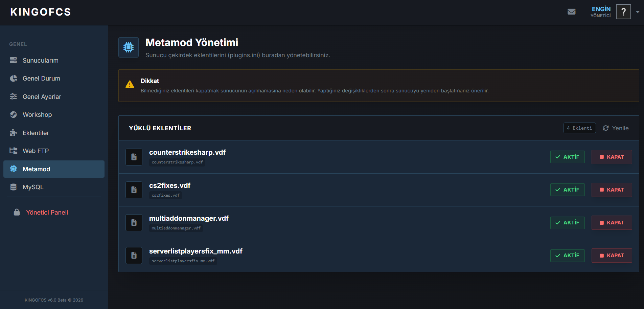644x309 pixels.
Task: Toggle the AKTİF status of counterstrikesharp.vdf
Action: pos(568,157)
